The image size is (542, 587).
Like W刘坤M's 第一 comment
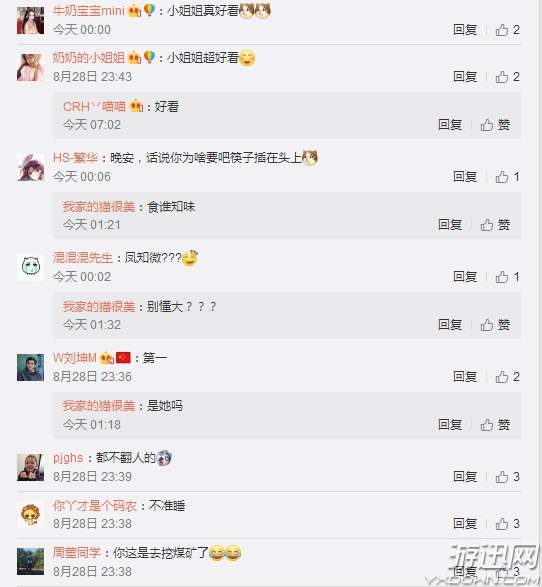[507, 377]
